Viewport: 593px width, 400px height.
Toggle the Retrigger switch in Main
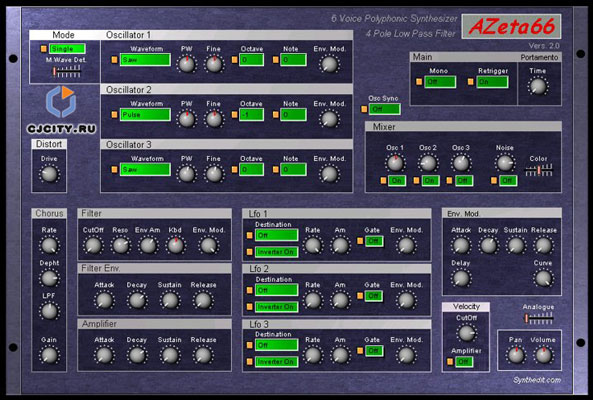tap(492, 82)
